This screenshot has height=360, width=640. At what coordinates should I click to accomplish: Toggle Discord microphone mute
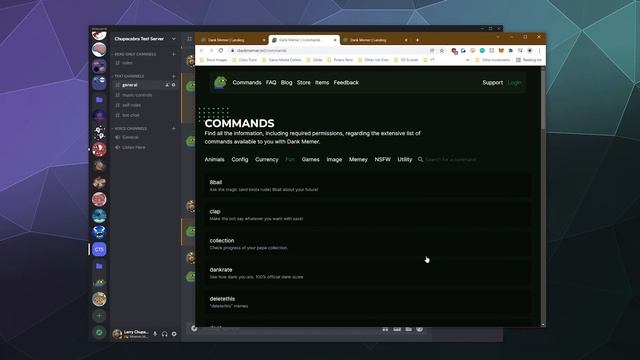tap(155, 334)
